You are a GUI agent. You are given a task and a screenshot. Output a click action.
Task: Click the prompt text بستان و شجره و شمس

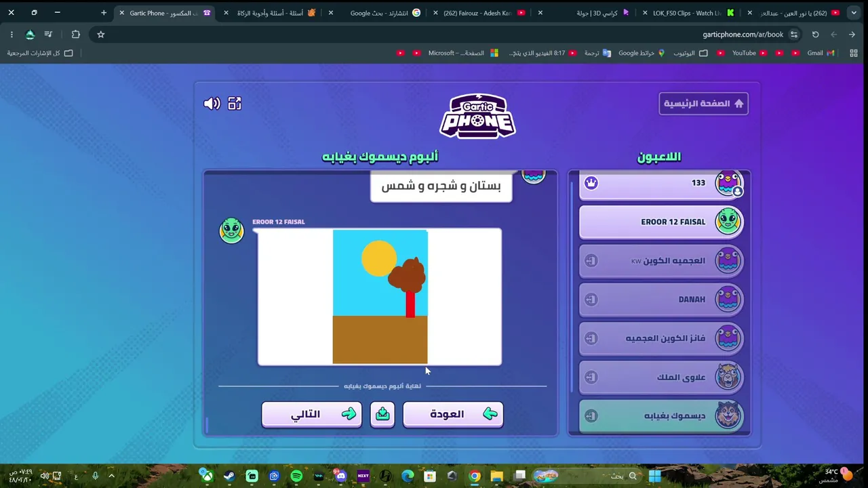(x=441, y=186)
